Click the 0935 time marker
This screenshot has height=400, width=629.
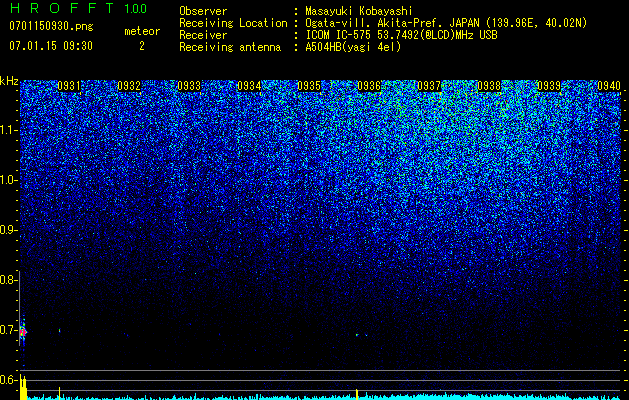pos(309,86)
